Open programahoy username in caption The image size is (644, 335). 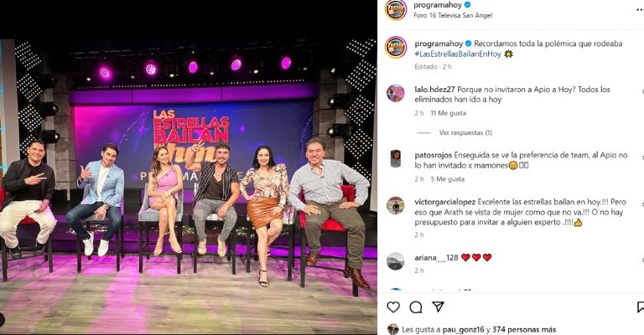(439, 44)
